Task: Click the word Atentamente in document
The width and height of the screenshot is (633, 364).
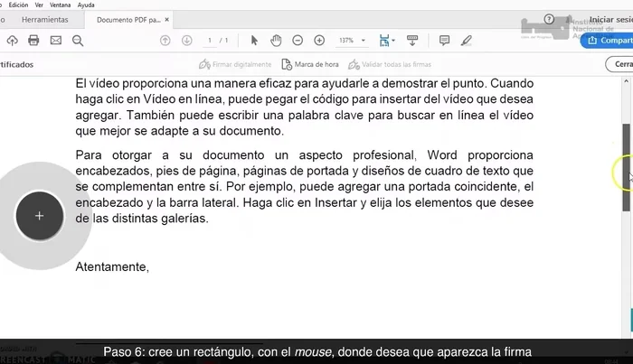Action: (110, 266)
